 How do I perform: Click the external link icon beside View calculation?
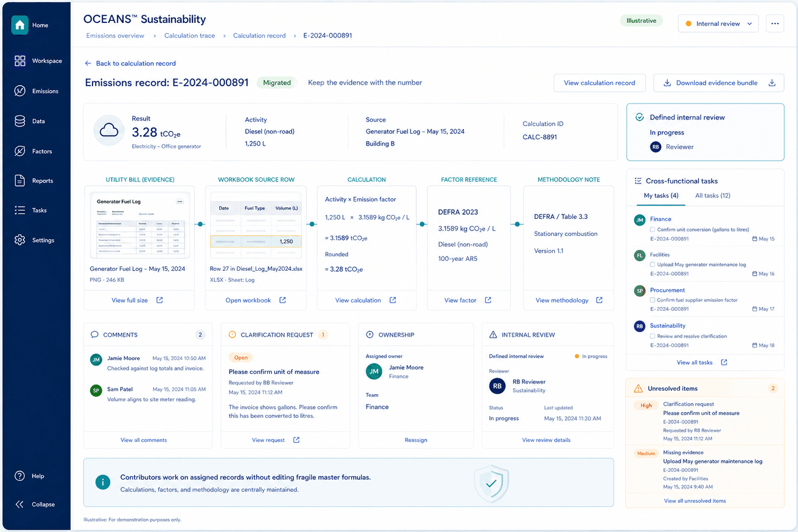click(x=393, y=300)
